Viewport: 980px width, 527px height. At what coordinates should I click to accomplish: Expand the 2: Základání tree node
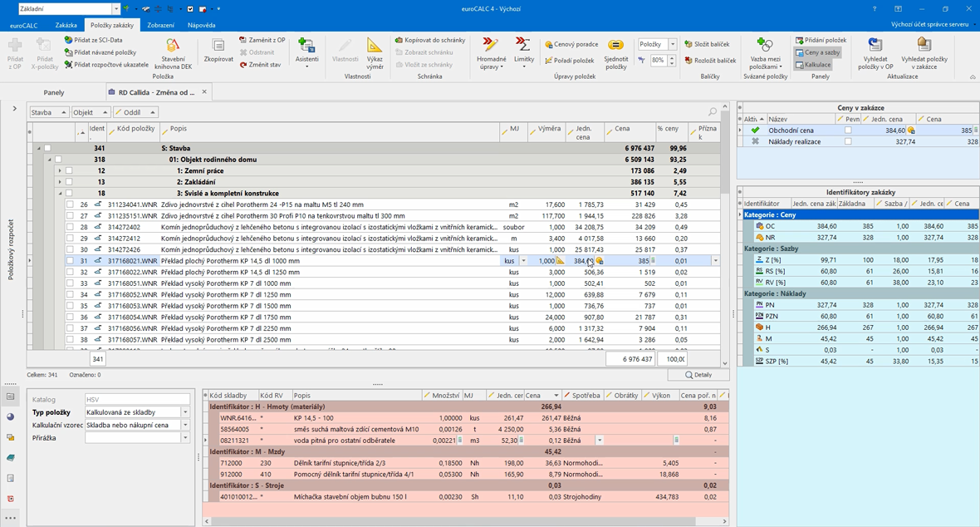point(59,182)
